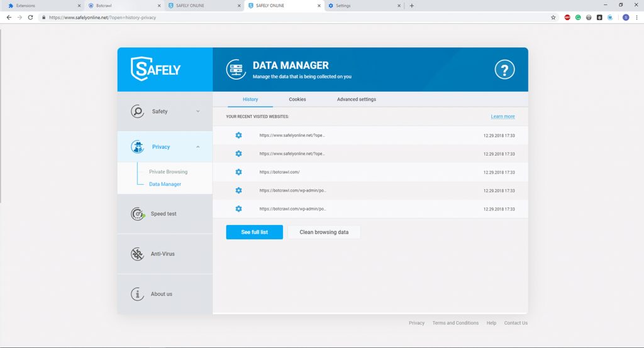Click the Safety magnifier icon in the sidebar
Image resolution: width=644 pixels, height=348 pixels.
pyautogui.click(x=137, y=111)
